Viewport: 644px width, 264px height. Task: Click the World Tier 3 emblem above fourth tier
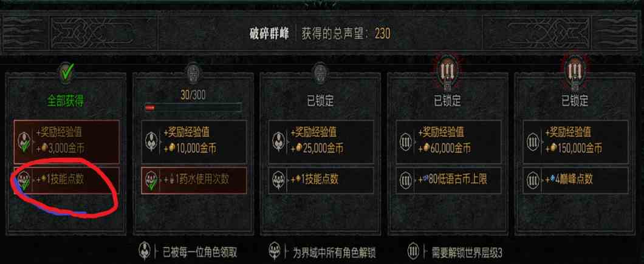tap(447, 73)
